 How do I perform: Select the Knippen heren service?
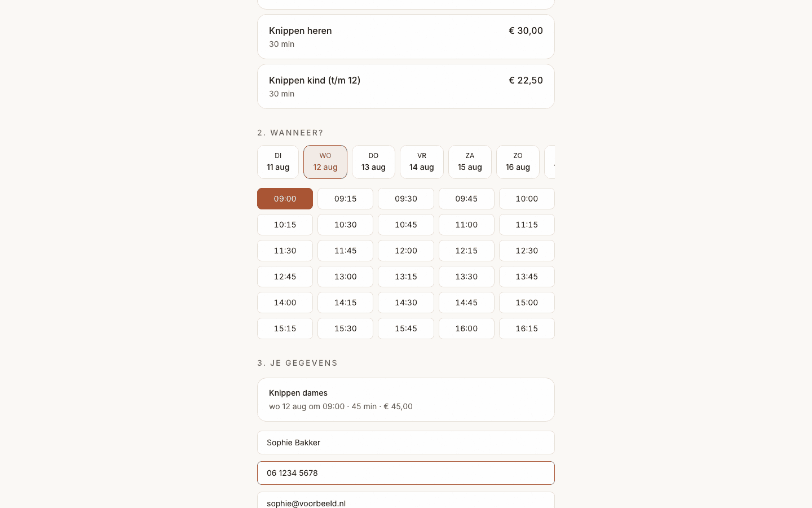(406, 37)
